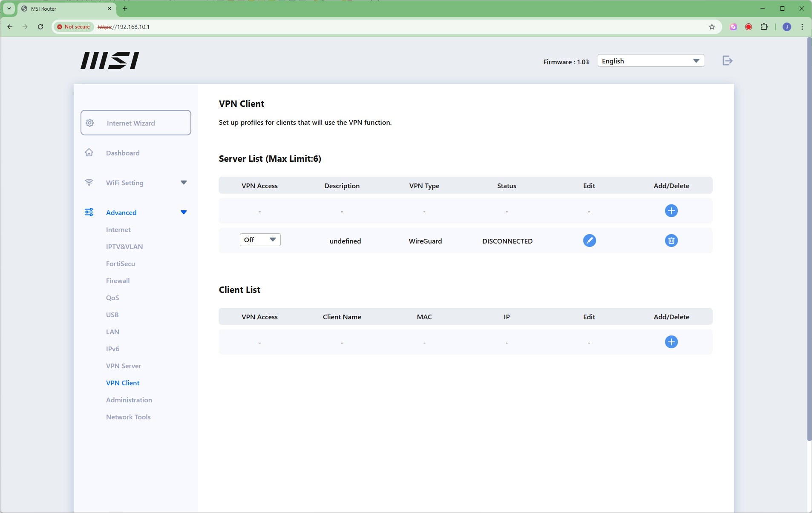Delete the WireGuard server entry
The height and width of the screenshot is (513, 812).
pyautogui.click(x=671, y=241)
